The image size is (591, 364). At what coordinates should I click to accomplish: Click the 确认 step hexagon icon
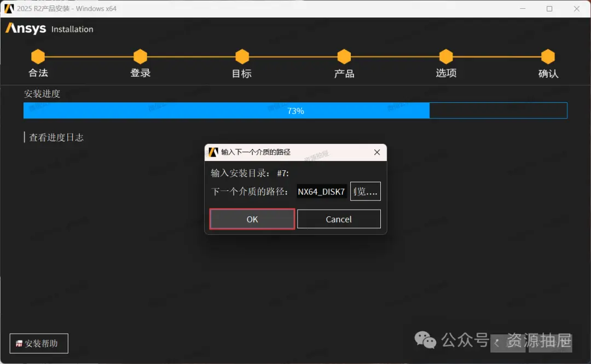548,56
